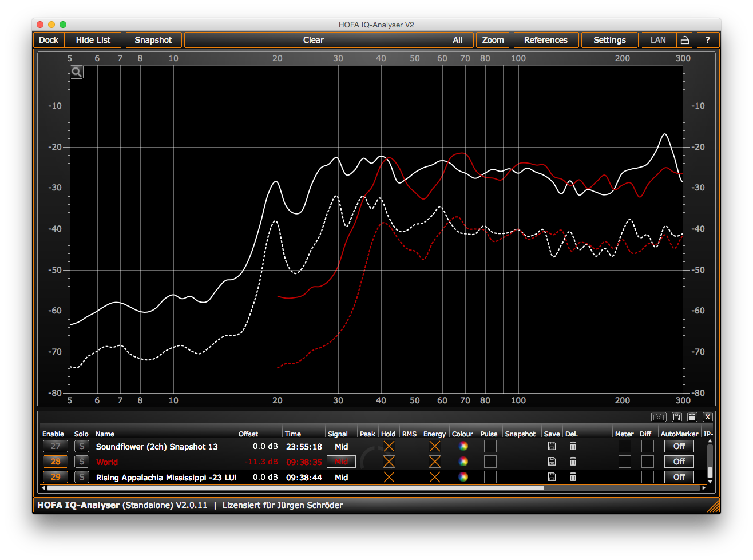Click the camera icon above the list

(x=659, y=417)
